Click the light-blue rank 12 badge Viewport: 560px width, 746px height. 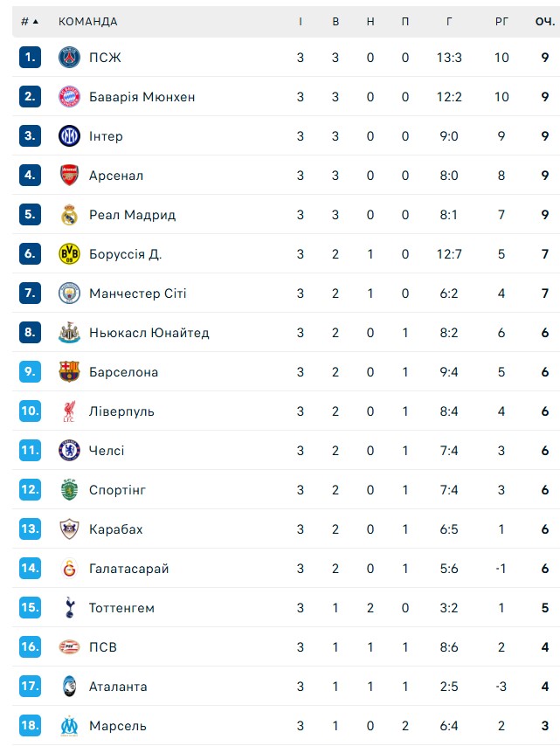click(30, 490)
